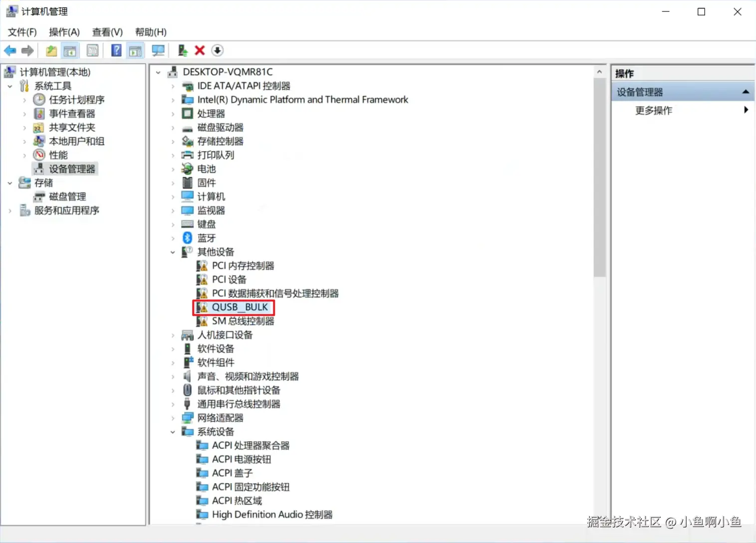This screenshot has height=543, width=756.
Task: Select the ACPI 电源按钮 device
Action: (x=242, y=459)
